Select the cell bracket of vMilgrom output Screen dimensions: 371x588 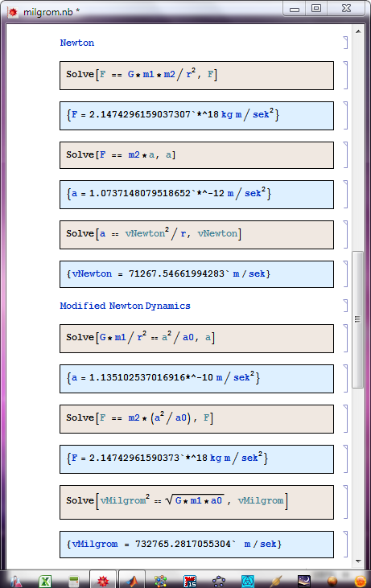coord(345,544)
